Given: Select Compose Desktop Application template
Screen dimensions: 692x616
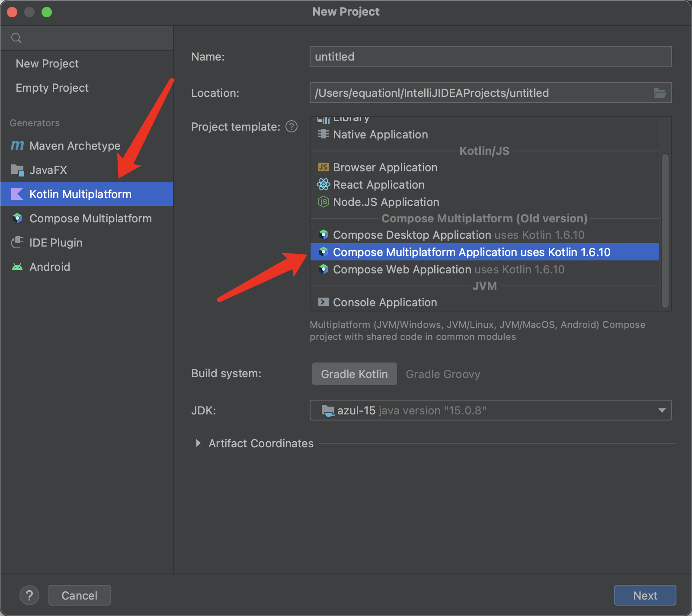Looking at the screenshot, I should point(485,235).
